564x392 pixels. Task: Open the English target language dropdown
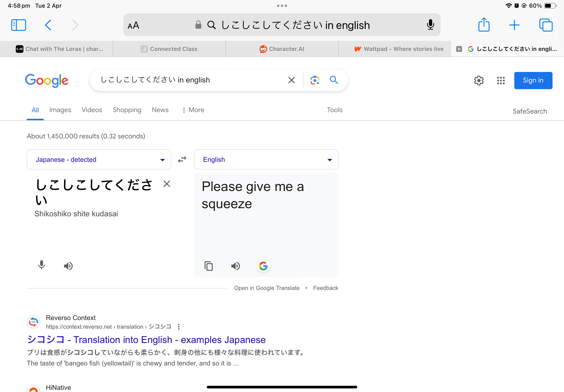(266, 159)
